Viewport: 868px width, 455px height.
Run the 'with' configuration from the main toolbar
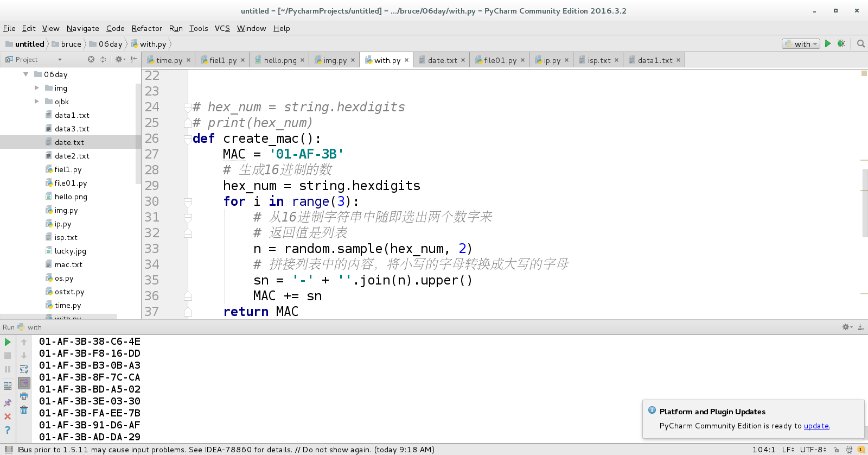[x=828, y=44]
